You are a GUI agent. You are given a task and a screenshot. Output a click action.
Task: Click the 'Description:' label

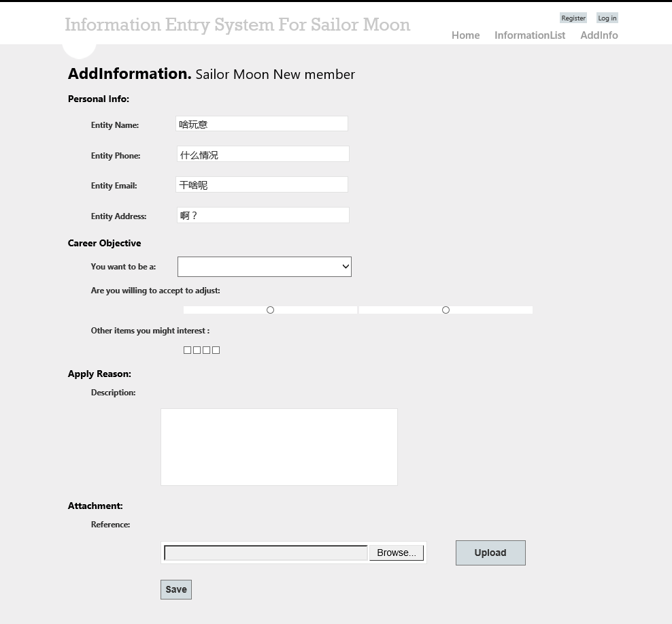point(113,393)
